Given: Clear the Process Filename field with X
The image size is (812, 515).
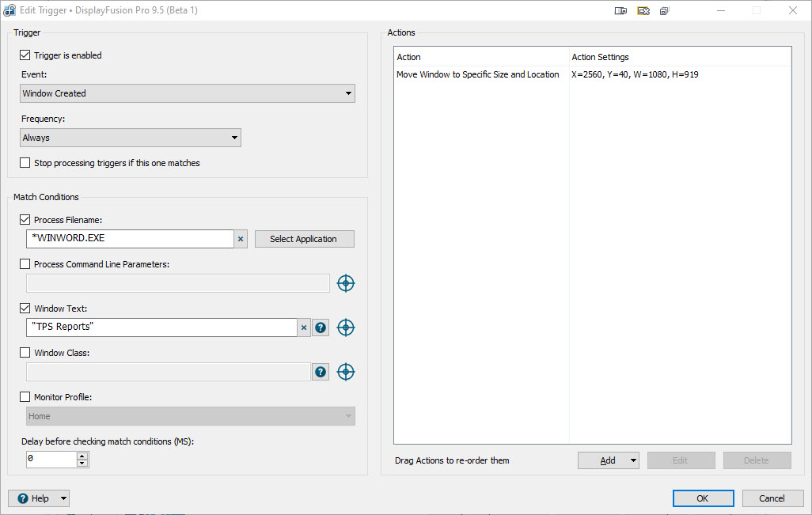Looking at the screenshot, I should pyautogui.click(x=241, y=239).
